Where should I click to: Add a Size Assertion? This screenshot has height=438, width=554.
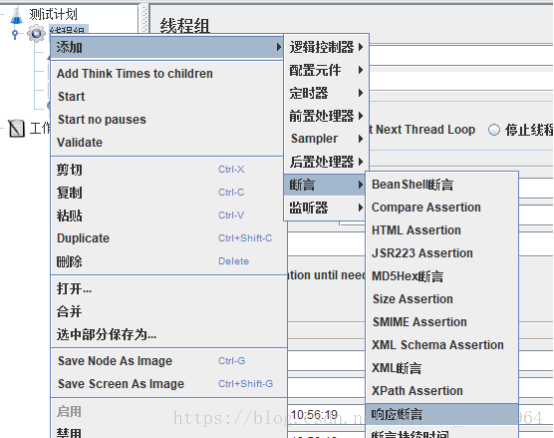point(442,299)
